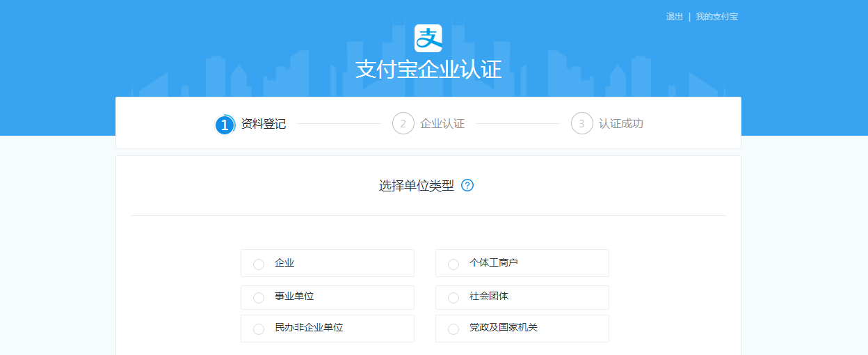Open help icon beside 选择单位类型
This screenshot has height=355, width=868.
(x=467, y=185)
